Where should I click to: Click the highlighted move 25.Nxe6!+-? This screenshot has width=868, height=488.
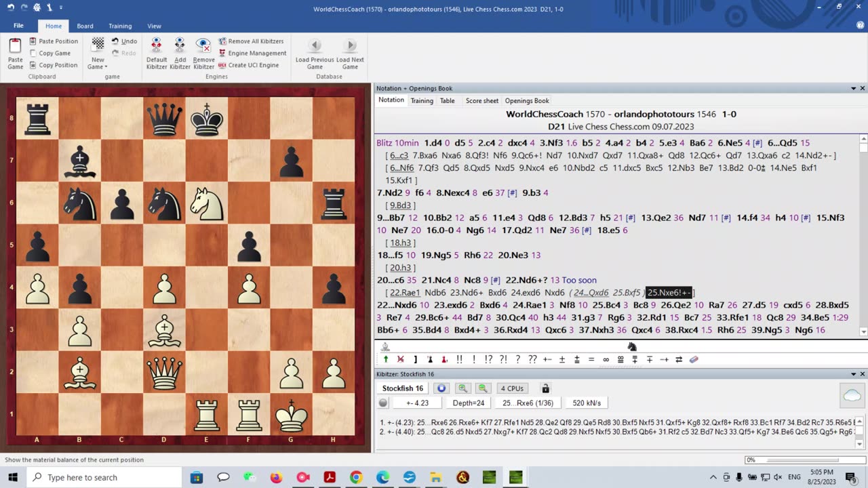tap(669, 292)
